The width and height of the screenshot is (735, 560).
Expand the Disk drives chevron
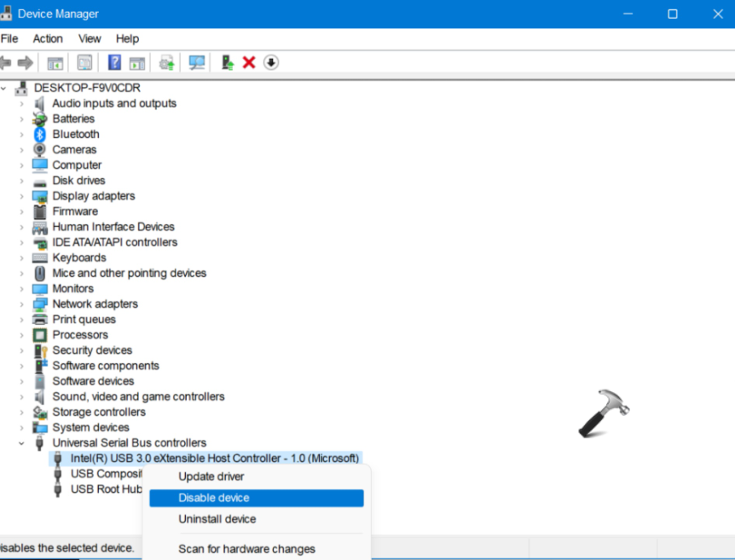[x=21, y=181]
